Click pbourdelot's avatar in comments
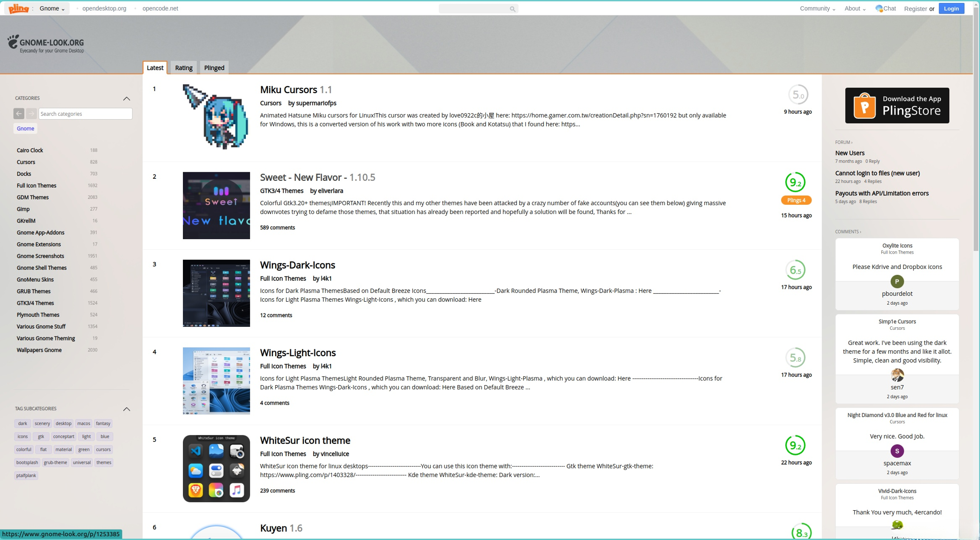 pos(897,281)
